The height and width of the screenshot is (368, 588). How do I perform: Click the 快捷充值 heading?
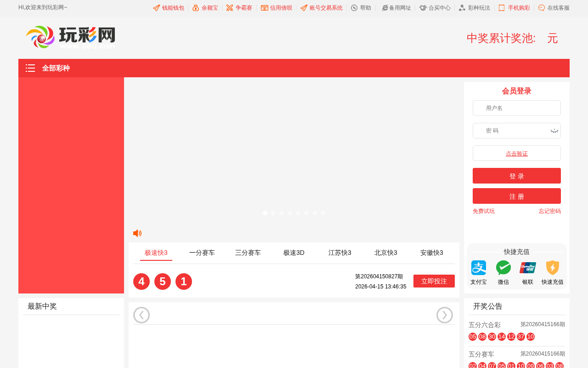pyautogui.click(x=517, y=252)
